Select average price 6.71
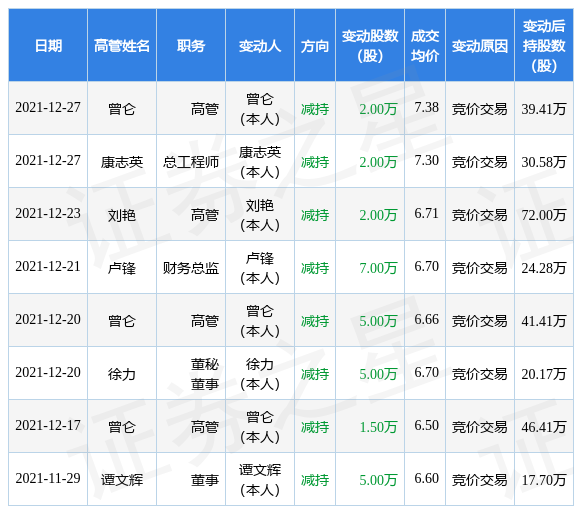Image resolution: width=574 pixels, height=514 pixels. coord(426,213)
